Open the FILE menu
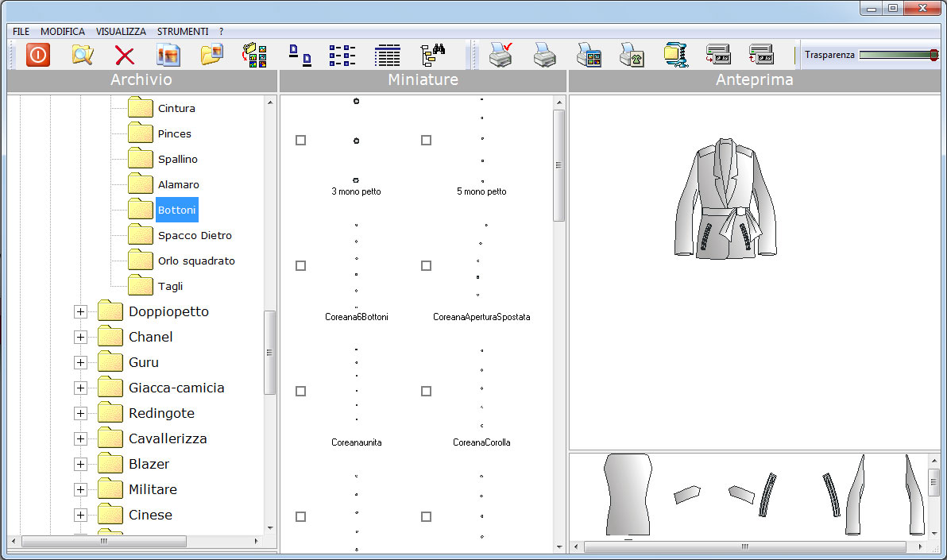 point(21,32)
